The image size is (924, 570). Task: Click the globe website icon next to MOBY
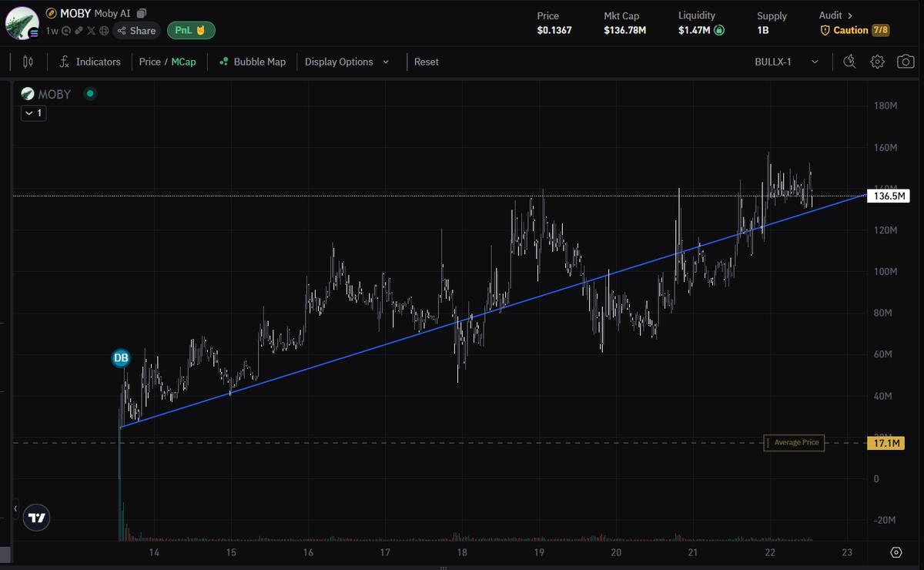(103, 31)
